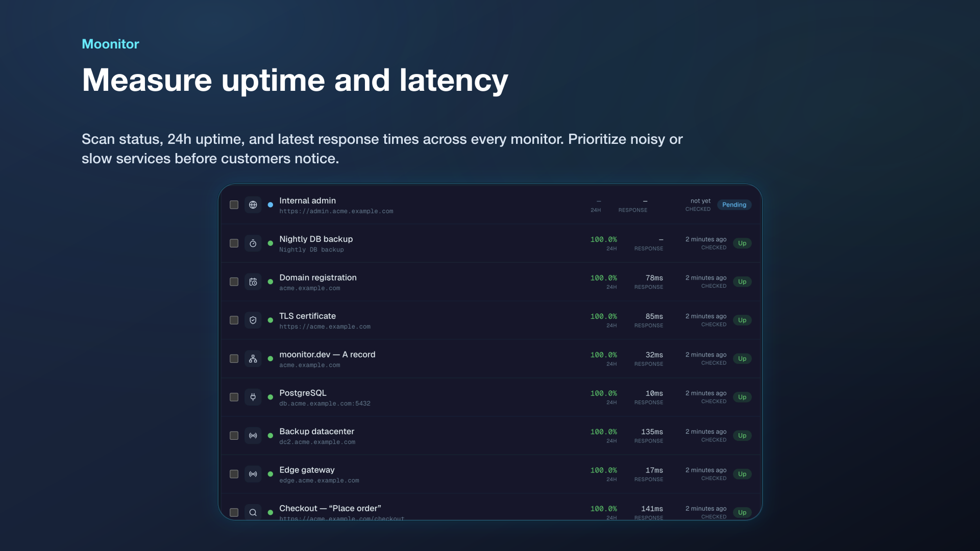Tick the Nightly DB backup checkbox
Viewport: 980px width, 551px height.
click(234, 243)
